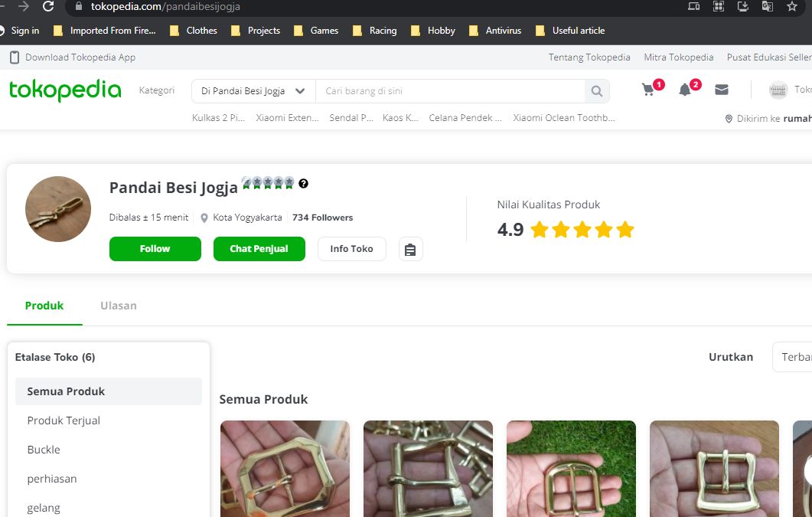812x517 pixels.
Task: Click the location pin next to Dikirim ke
Action: pos(728,119)
